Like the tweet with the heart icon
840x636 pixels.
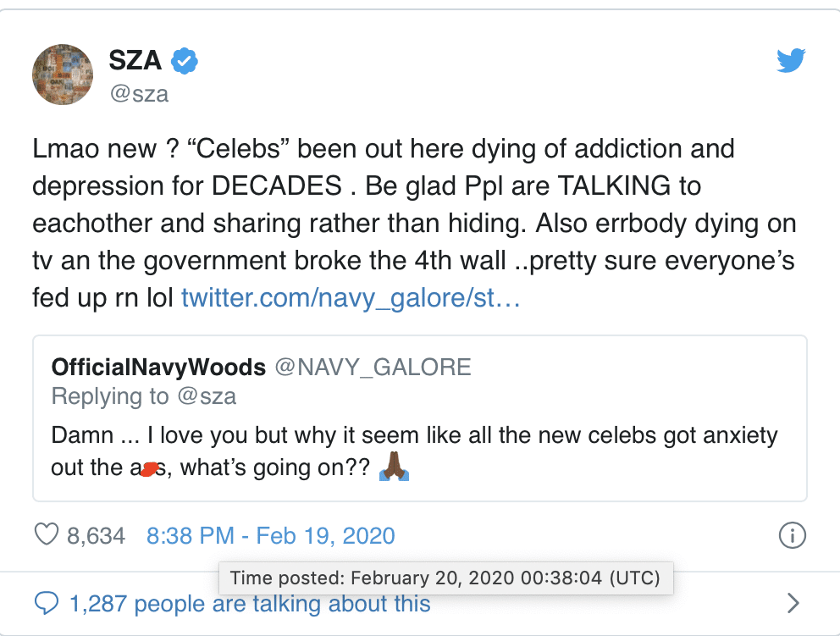click(x=47, y=534)
